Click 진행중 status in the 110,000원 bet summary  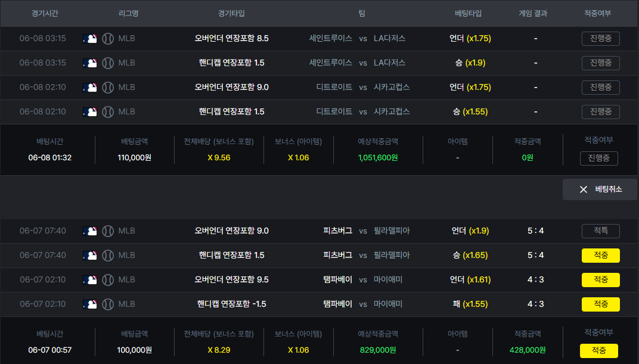click(598, 158)
